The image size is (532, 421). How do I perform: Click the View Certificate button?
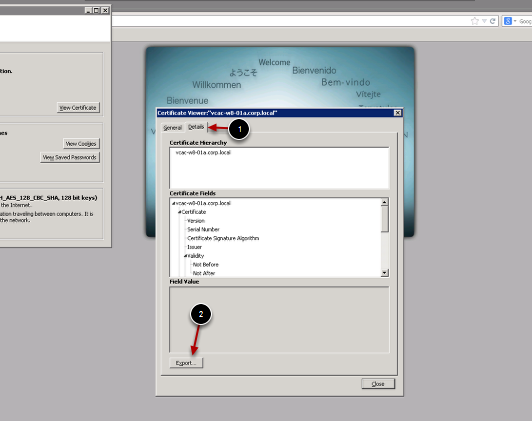(78, 108)
